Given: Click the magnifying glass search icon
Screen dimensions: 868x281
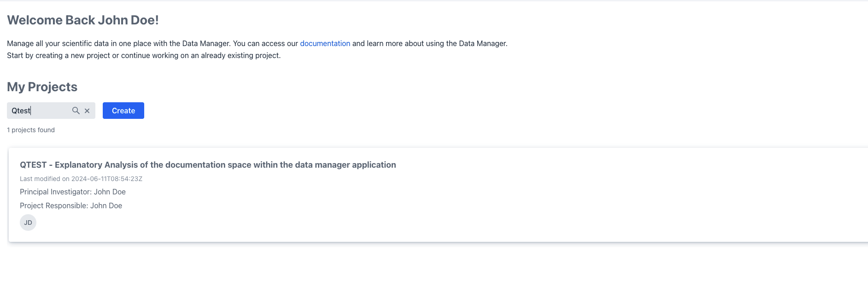Looking at the screenshot, I should [x=76, y=111].
